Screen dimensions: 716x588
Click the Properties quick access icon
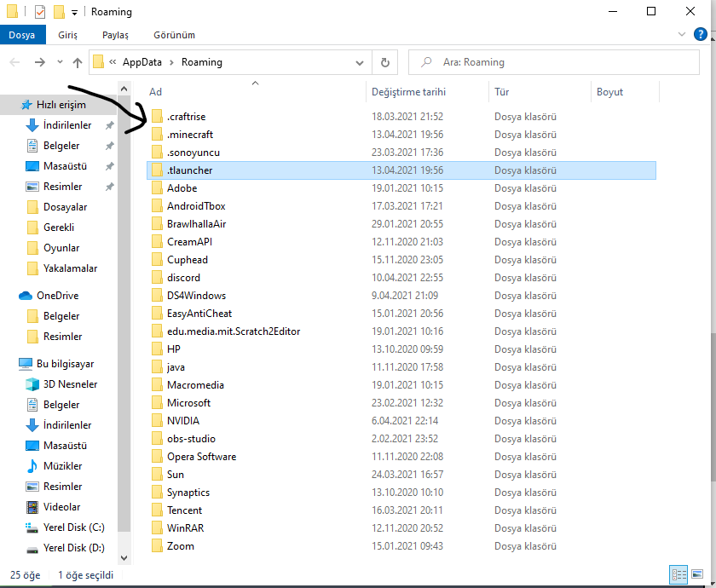point(40,11)
